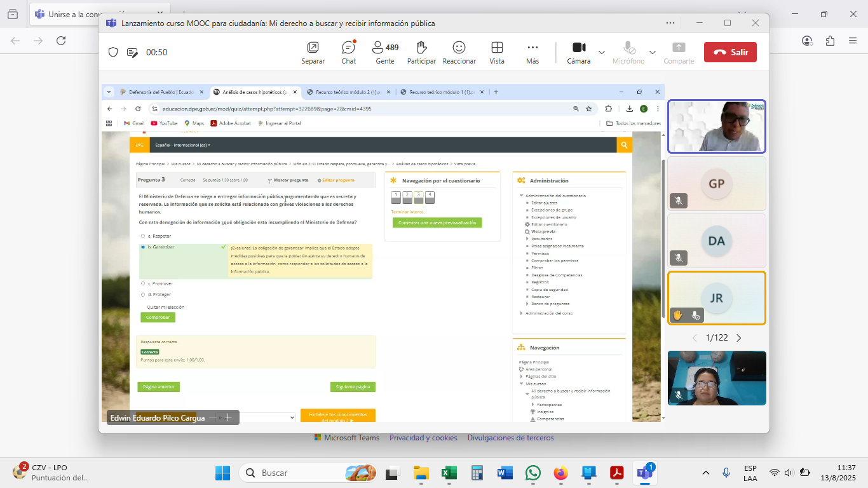This screenshot has width=868, height=488.
Task: Expand the microphone options dropdown arrow
Action: pyautogui.click(x=652, y=52)
